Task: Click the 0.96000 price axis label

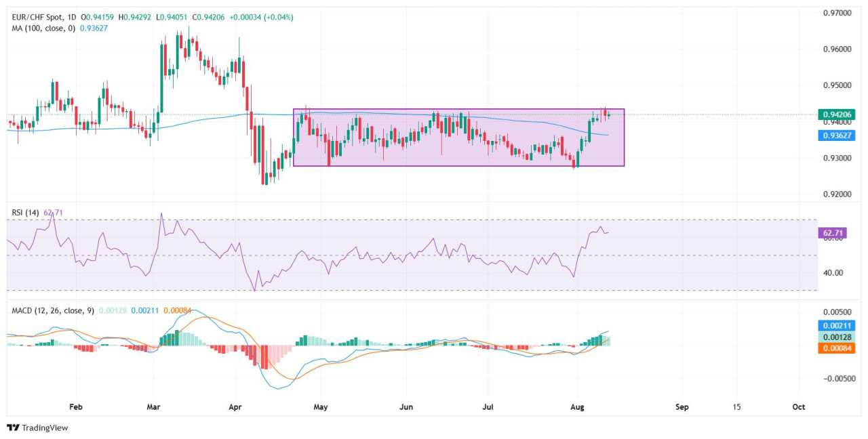Action: (837, 49)
